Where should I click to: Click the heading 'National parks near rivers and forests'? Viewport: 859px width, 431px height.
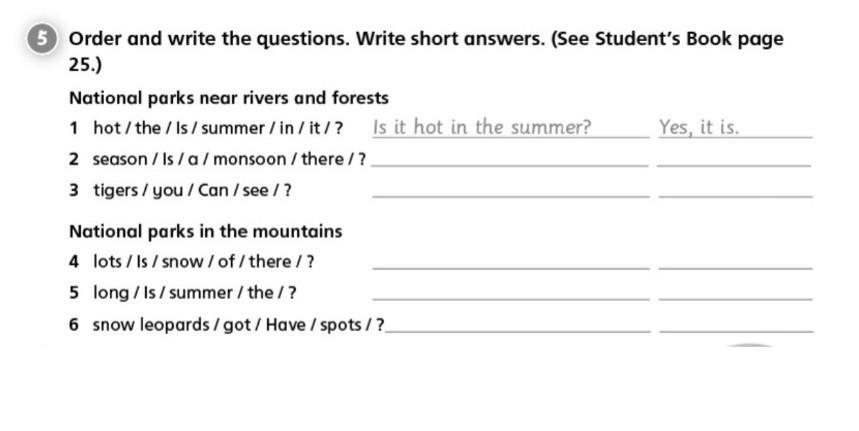point(229,98)
